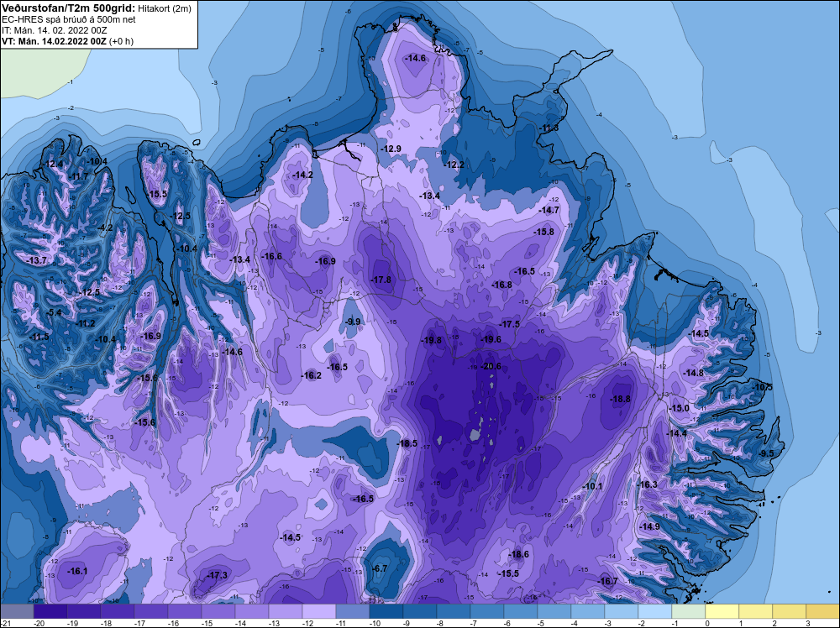Click the -10.5 temperature value
840x628 pixels.
[x=763, y=387]
